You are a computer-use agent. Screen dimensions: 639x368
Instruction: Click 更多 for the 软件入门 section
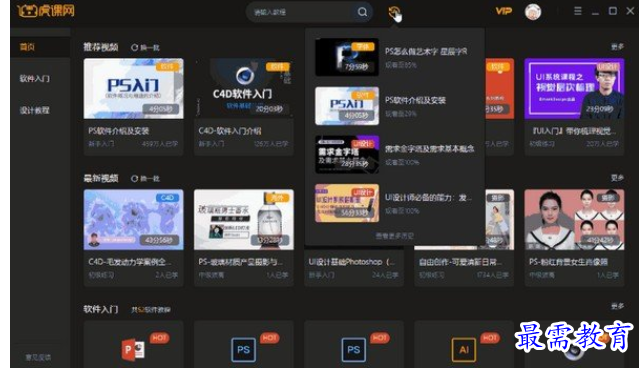[x=617, y=306]
